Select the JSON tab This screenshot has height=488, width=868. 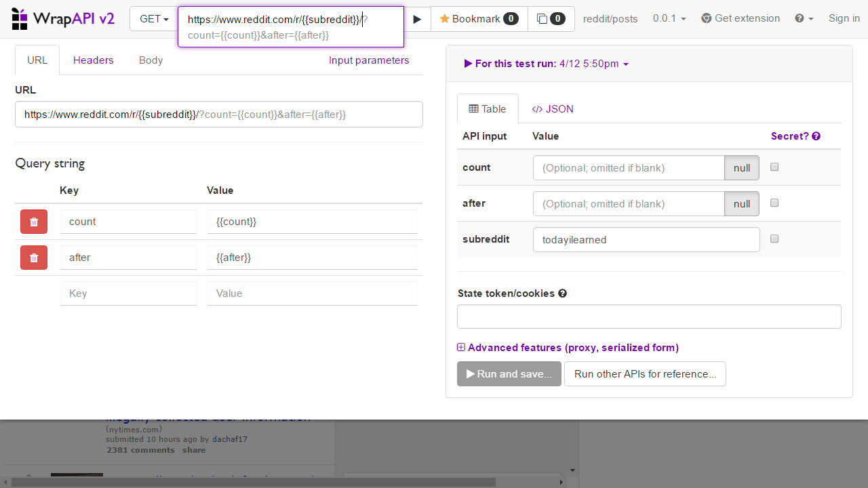[553, 108]
